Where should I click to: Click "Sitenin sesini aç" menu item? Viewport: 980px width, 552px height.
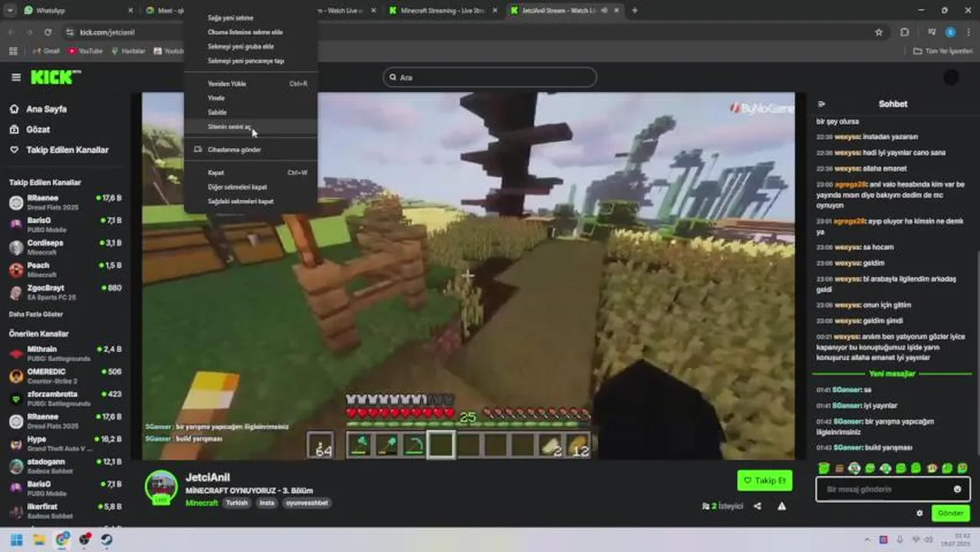251,127
